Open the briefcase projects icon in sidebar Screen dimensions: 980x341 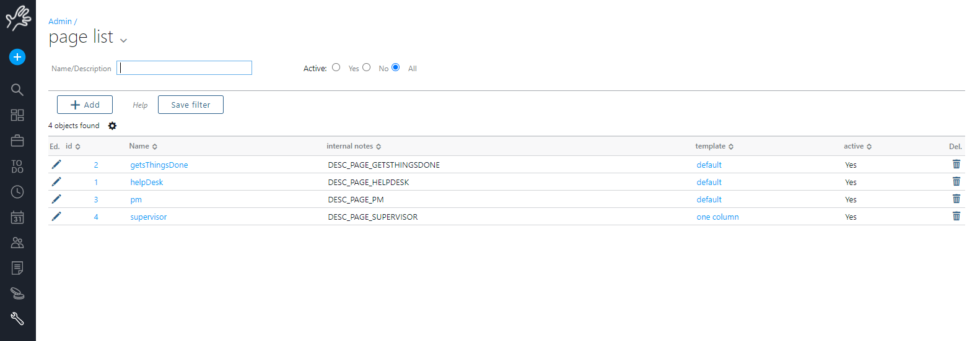click(x=17, y=141)
